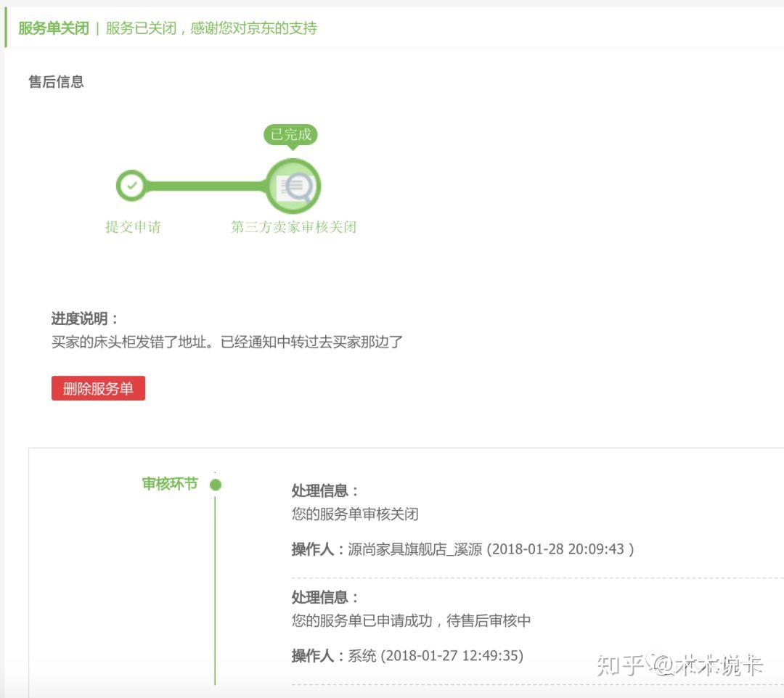
Task: Click the magnifier document review step icon
Action: point(293,186)
